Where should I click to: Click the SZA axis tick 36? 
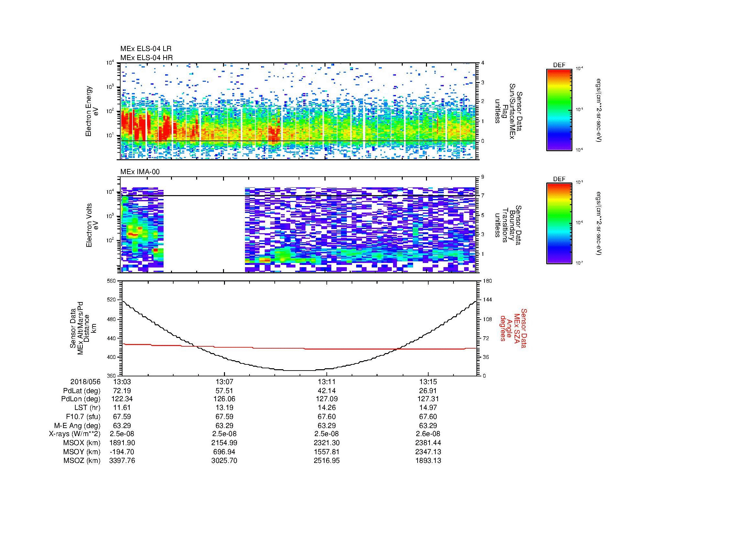pyautogui.click(x=486, y=357)
